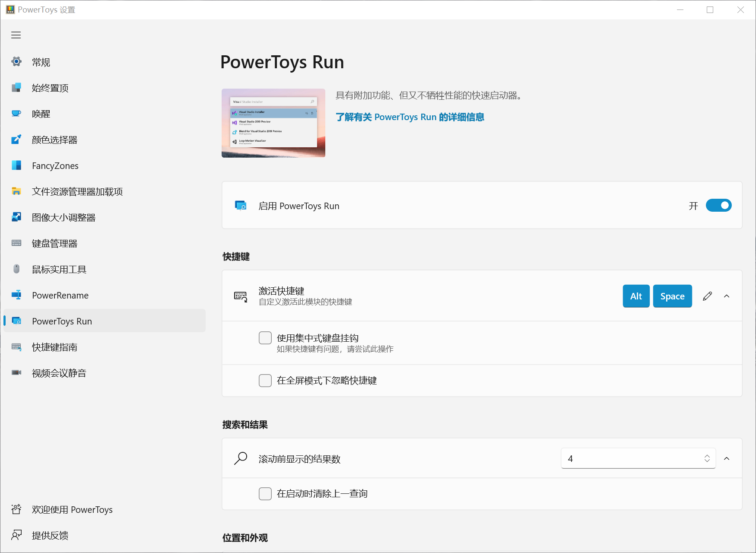Select 文件资源管理器加载项 in the sidebar
Image resolution: width=756 pixels, height=553 pixels.
tap(105, 191)
